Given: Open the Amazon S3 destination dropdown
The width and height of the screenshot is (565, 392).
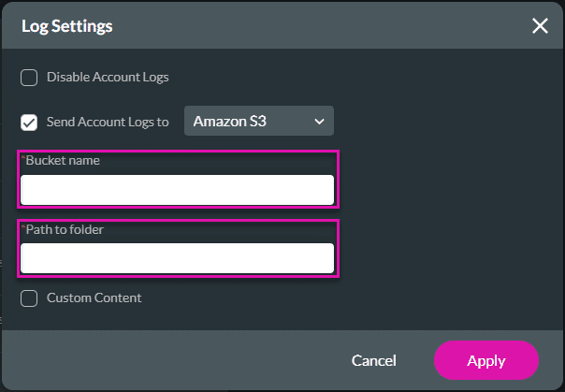Looking at the screenshot, I should coord(258,122).
